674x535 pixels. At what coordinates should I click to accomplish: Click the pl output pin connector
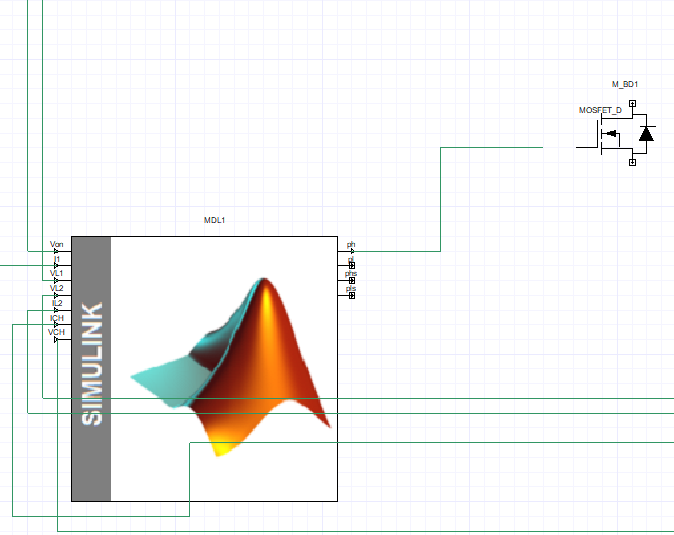(x=352, y=266)
